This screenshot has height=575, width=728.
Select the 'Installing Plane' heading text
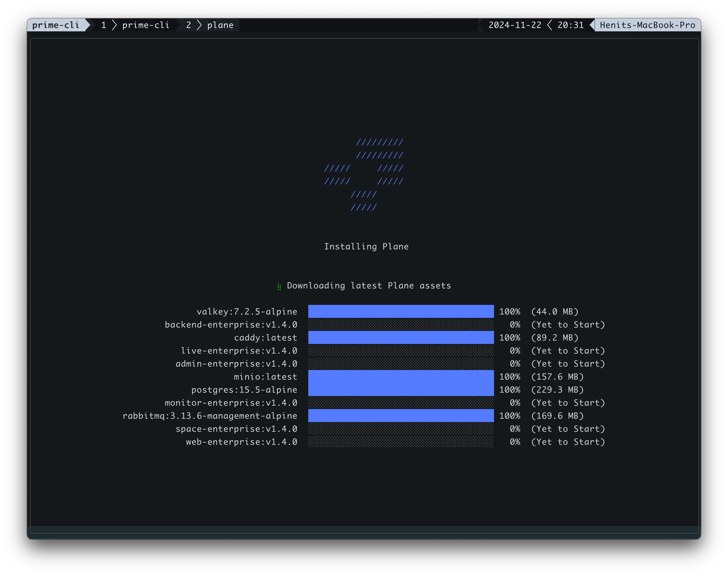coord(366,246)
